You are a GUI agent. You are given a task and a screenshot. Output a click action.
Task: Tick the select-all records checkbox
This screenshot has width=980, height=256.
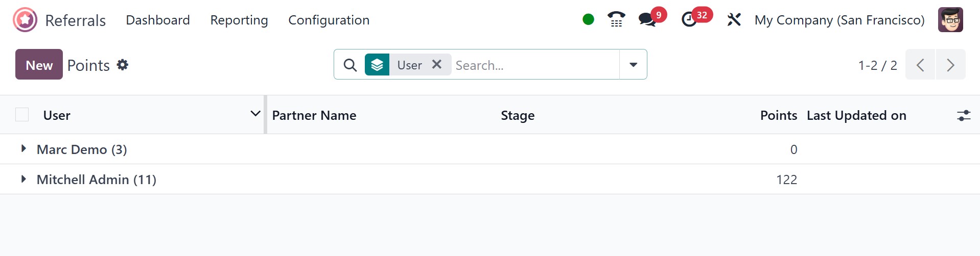click(x=22, y=115)
